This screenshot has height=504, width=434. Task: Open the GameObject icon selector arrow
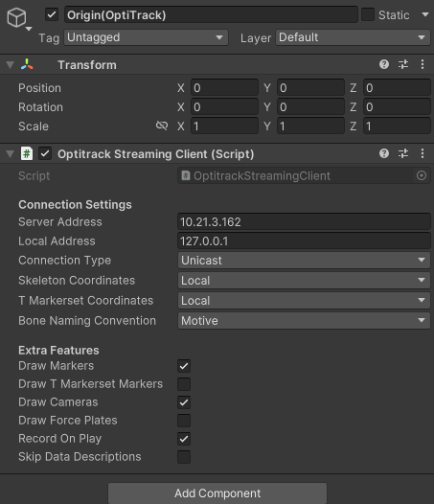click(x=29, y=29)
